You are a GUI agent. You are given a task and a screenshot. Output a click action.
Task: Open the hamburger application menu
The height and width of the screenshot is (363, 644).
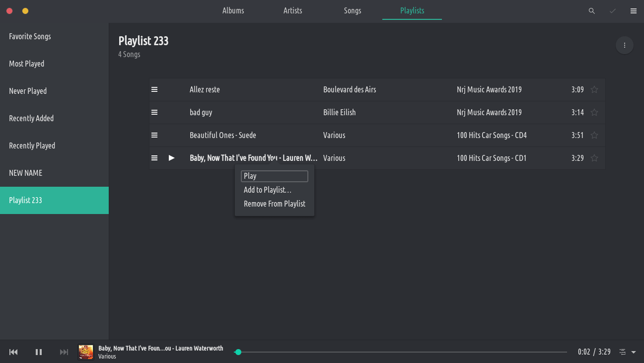pyautogui.click(x=633, y=11)
